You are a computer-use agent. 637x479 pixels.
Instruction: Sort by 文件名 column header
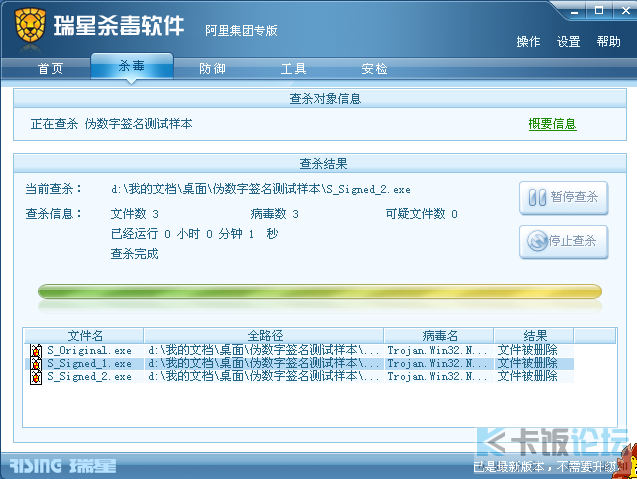click(84, 336)
